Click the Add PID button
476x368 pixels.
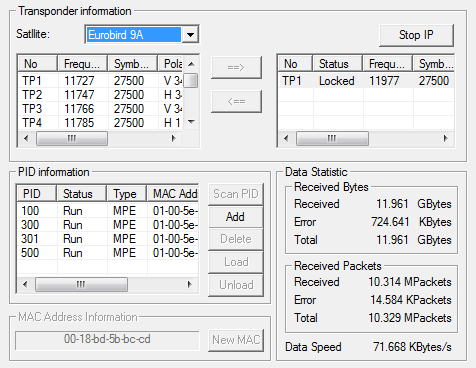236,217
